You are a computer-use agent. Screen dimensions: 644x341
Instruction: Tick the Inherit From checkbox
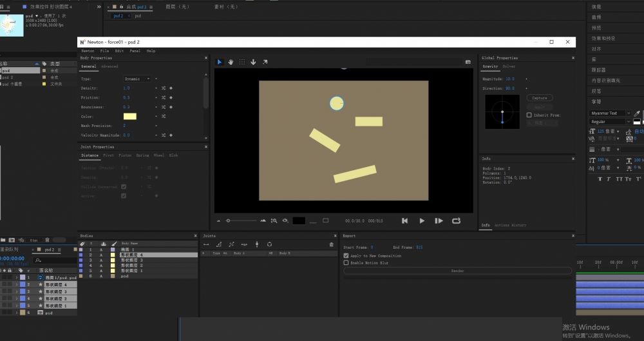(529, 115)
